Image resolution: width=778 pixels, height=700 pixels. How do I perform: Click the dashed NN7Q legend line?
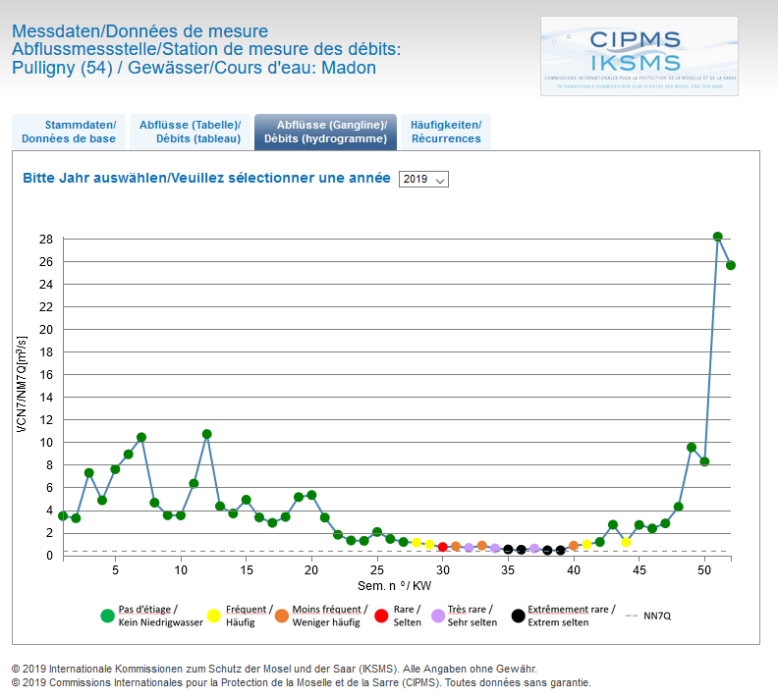[x=632, y=616]
